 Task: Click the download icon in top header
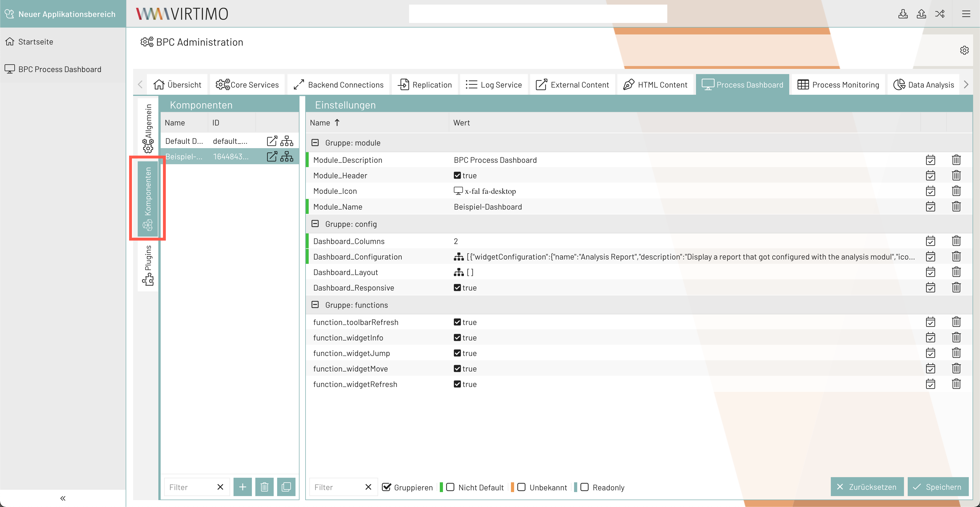coord(903,14)
